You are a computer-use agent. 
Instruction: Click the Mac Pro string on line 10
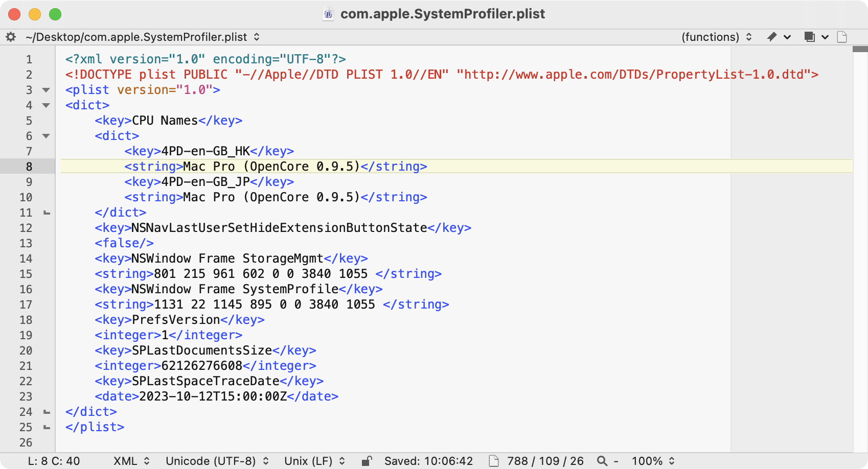pos(276,197)
